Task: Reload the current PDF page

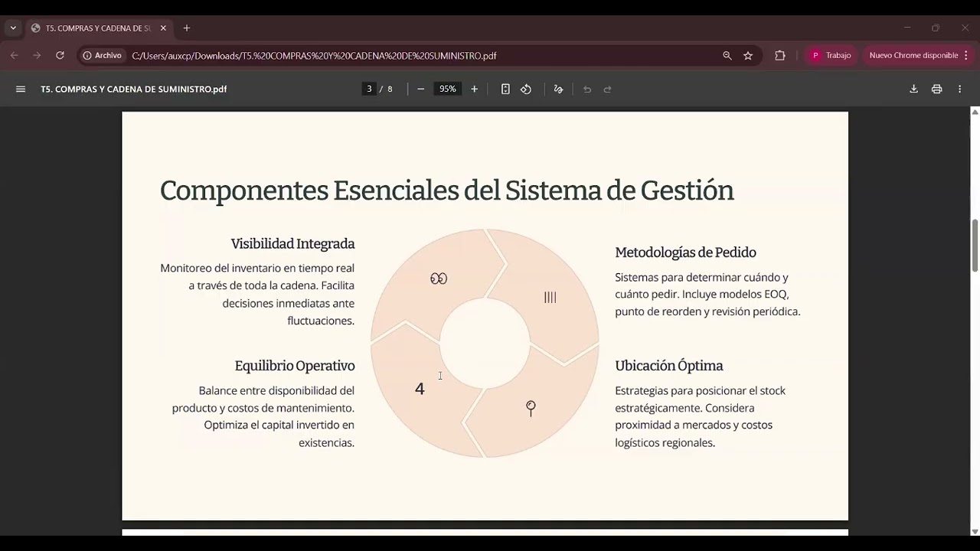Action: click(60, 56)
